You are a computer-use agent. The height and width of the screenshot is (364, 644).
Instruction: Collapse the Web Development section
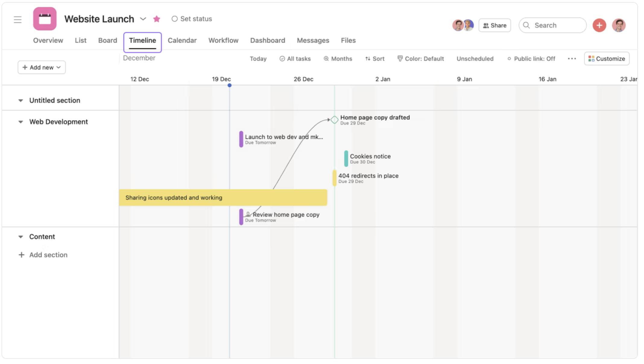[21, 122]
